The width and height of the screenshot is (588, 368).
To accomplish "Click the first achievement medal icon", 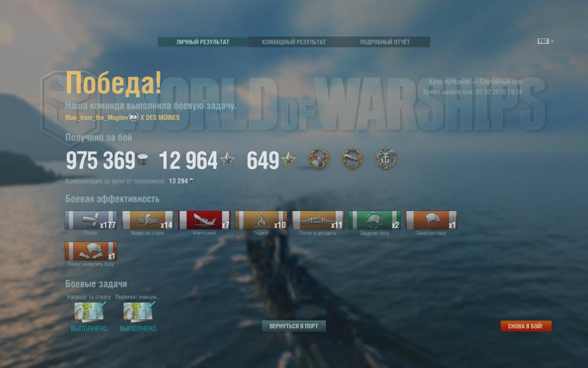I will pos(319,159).
